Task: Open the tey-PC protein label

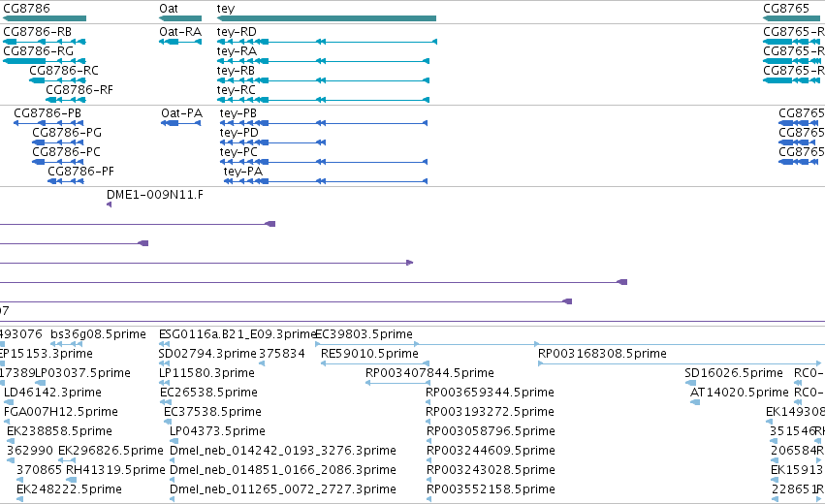Action: click(238, 152)
